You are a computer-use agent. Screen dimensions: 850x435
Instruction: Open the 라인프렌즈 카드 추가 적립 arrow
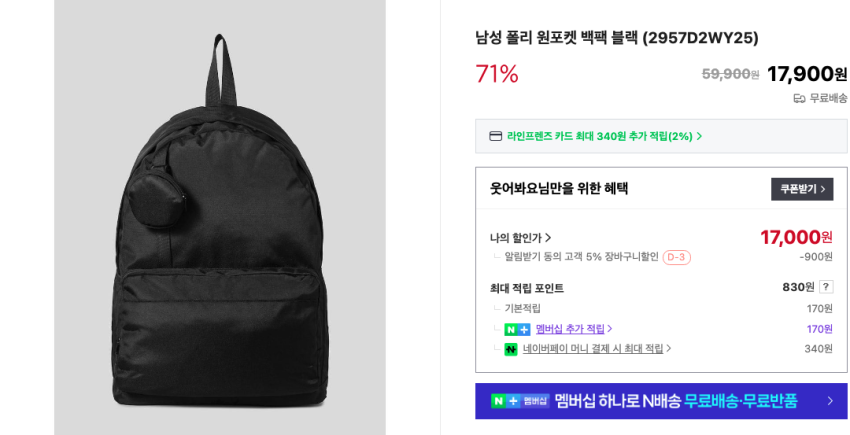(x=699, y=136)
